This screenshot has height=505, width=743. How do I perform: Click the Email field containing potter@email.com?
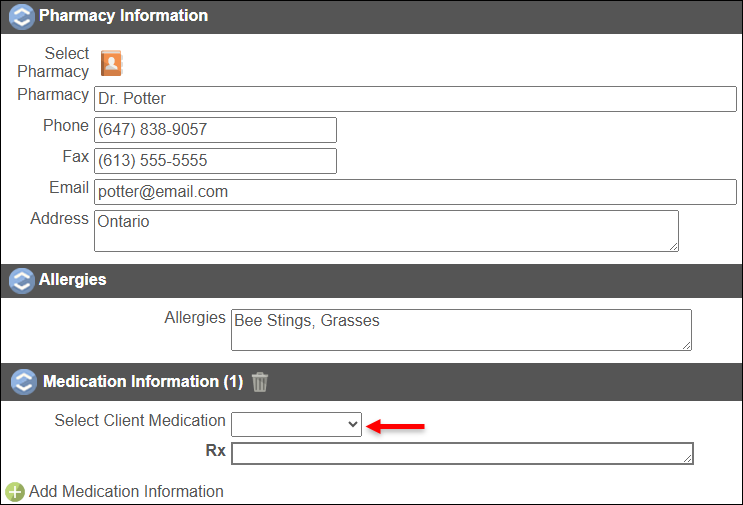(415, 192)
